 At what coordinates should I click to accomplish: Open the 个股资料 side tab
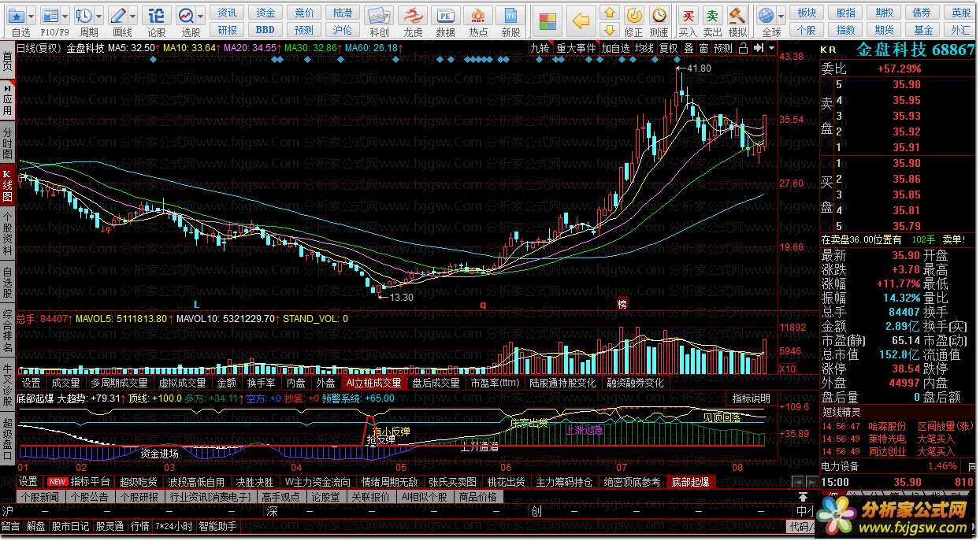tap(7, 233)
